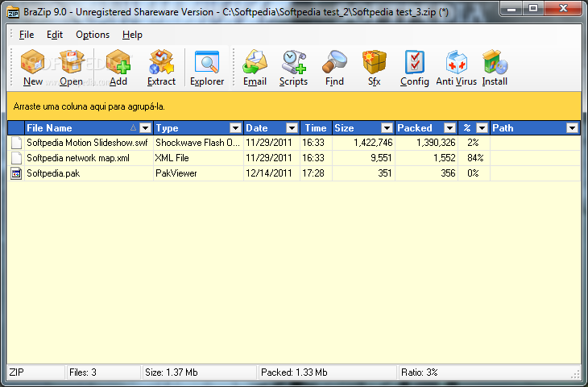Open Config settings icon
Viewport: 588px width, 387px height.
tap(414, 68)
